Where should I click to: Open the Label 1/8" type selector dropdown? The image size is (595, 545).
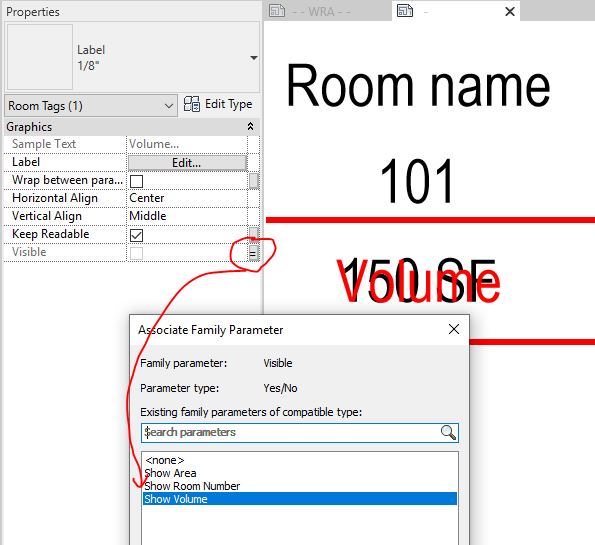pos(253,58)
